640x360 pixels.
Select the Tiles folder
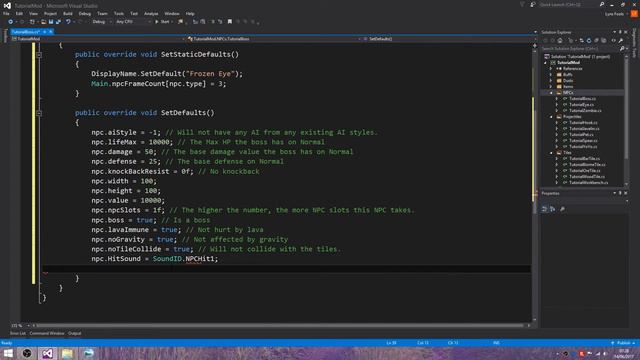pyautogui.click(x=567, y=153)
